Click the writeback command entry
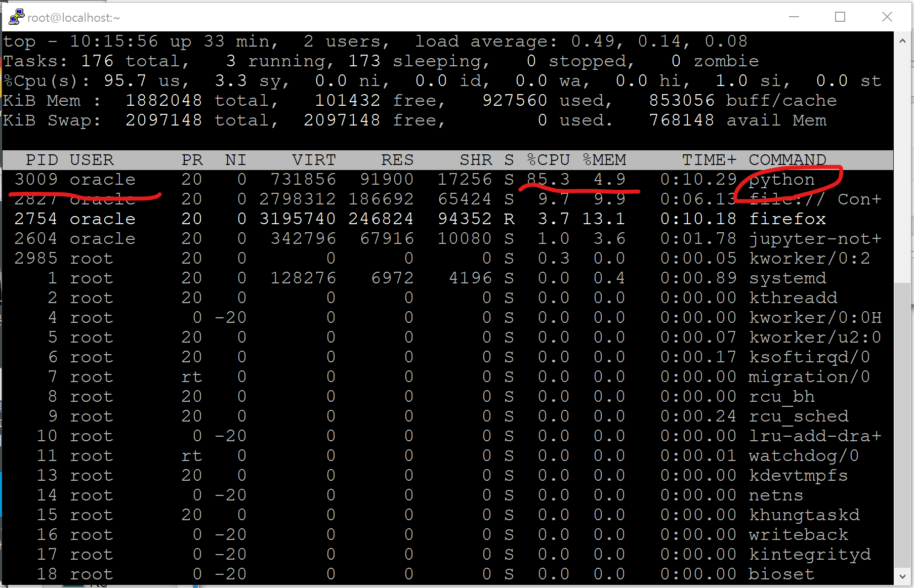Viewport: 914px width, 588px height. coord(799,534)
